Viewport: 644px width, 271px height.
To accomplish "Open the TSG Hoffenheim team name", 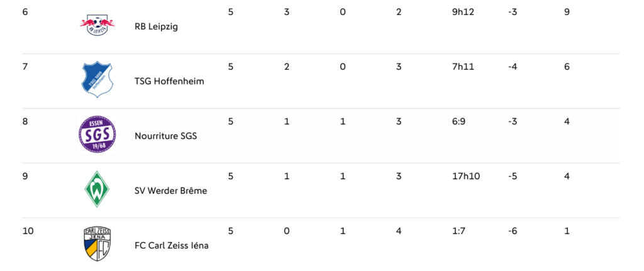I will click(x=169, y=81).
